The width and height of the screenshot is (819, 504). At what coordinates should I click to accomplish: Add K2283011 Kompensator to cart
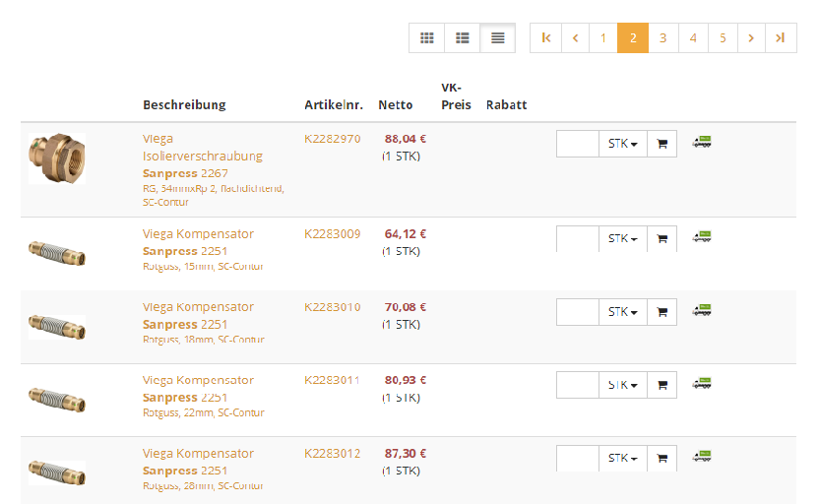click(x=661, y=385)
